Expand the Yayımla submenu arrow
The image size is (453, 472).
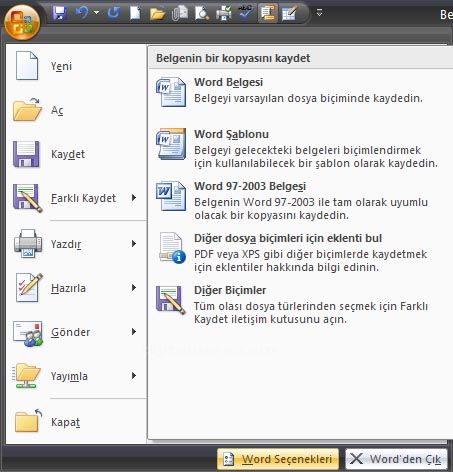pos(134,376)
